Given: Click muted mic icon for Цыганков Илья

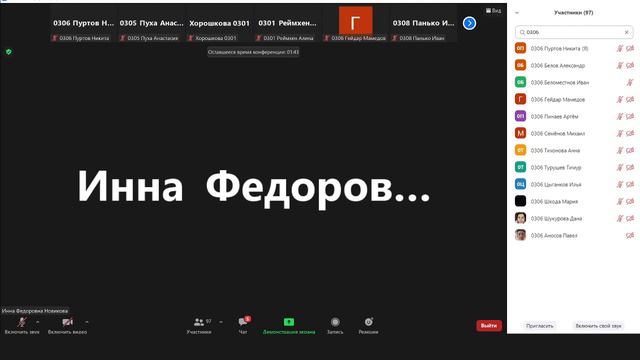Looking at the screenshot, I should [620, 184].
